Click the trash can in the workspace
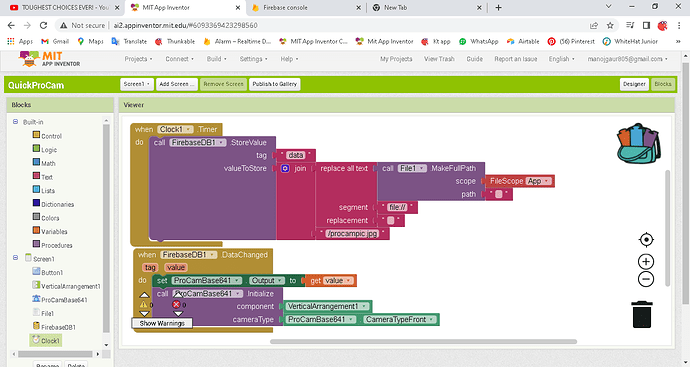690x367 pixels. 642,314
